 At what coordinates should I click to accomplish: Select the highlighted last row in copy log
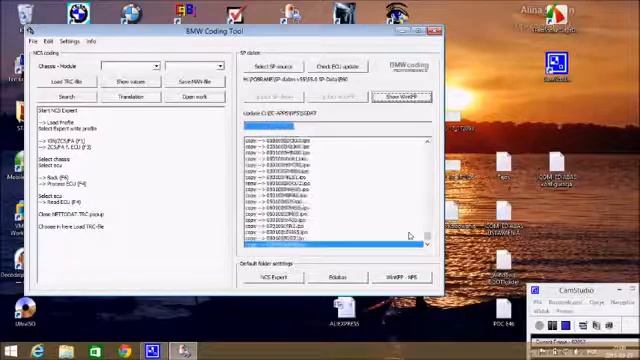pos(333,244)
